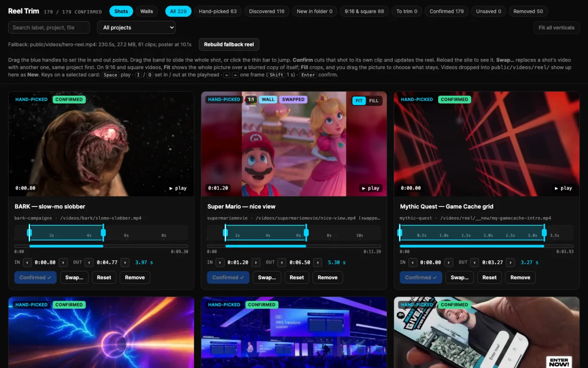Filter by 9:16 & square 68
This screenshot has height=368, width=588.
tap(364, 11)
